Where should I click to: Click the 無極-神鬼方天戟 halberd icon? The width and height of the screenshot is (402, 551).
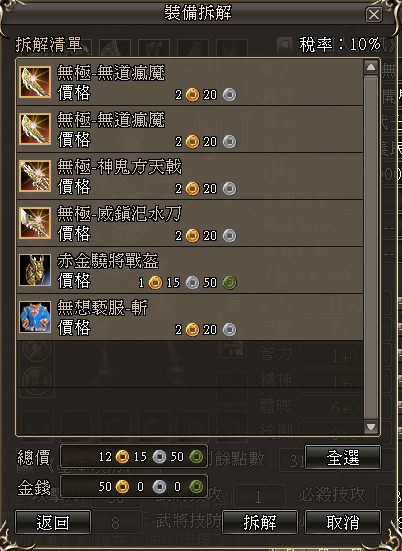[x=35, y=176]
